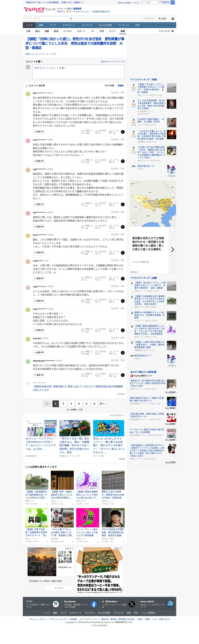Hide or report nob's comment (非表示・報告)

pyautogui.click(x=118, y=261)
